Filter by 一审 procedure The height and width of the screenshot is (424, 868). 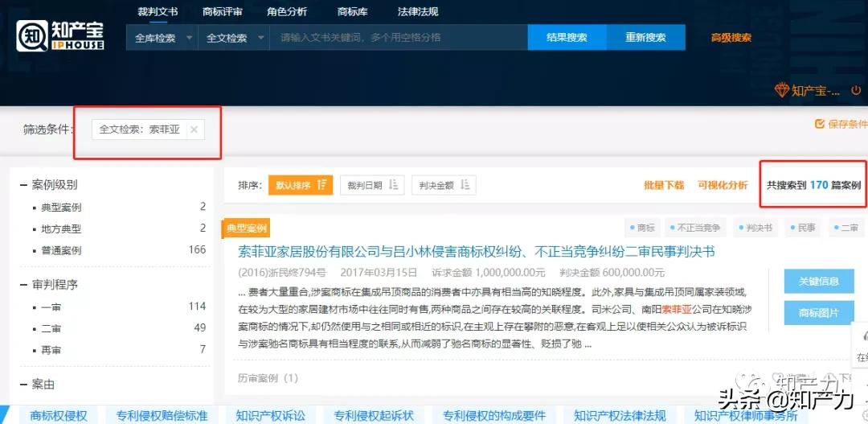pyautogui.click(x=51, y=307)
